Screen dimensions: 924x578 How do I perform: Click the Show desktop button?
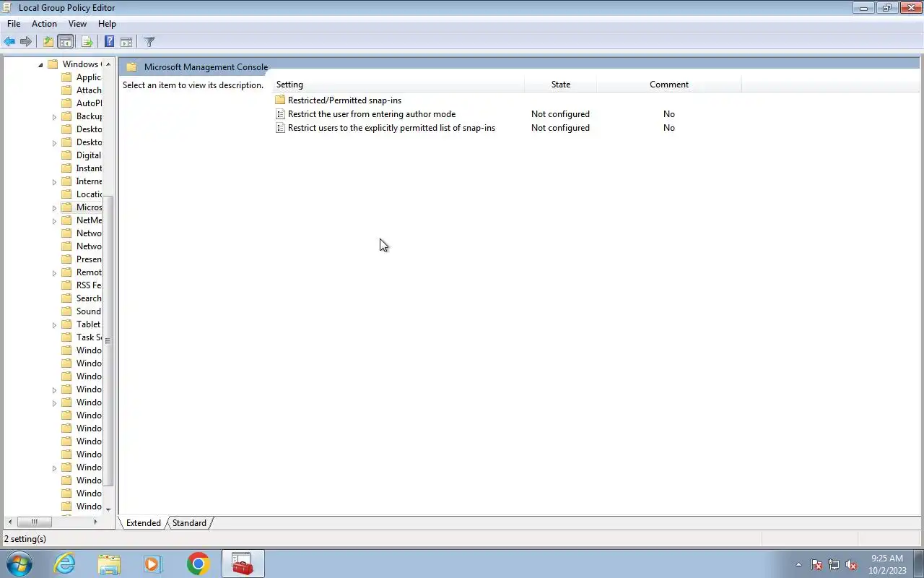(918, 564)
